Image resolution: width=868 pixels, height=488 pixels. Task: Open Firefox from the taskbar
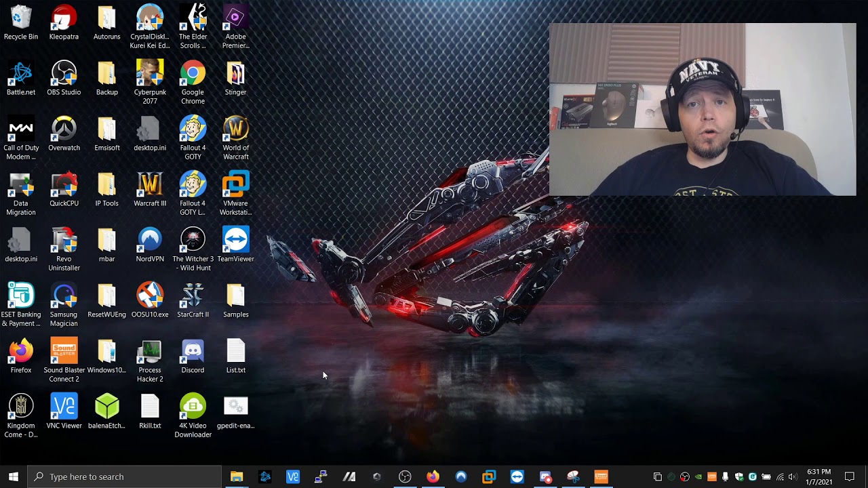(433, 476)
